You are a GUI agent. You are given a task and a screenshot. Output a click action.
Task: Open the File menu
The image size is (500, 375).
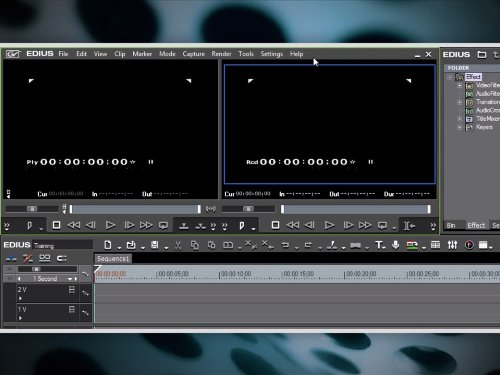[x=63, y=54]
